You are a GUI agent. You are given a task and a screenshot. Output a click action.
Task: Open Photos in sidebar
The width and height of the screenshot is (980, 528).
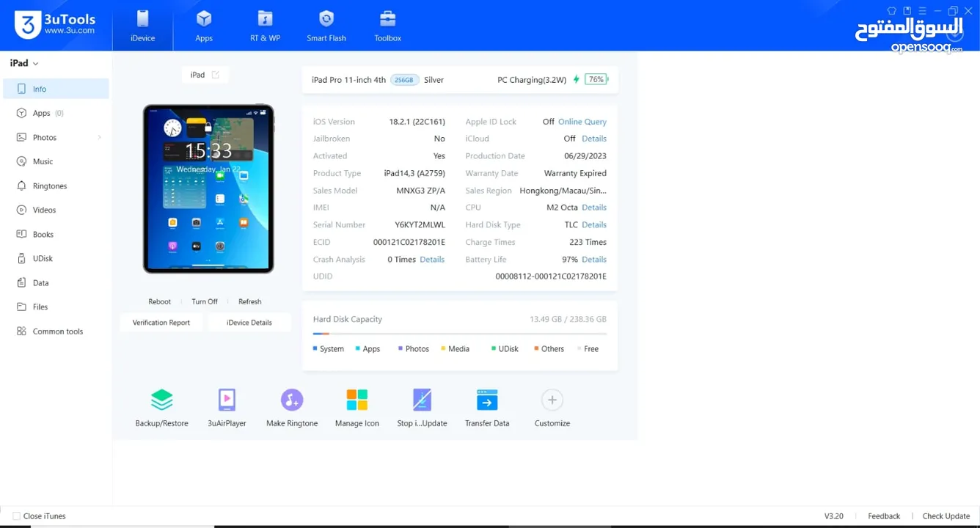click(56, 137)
